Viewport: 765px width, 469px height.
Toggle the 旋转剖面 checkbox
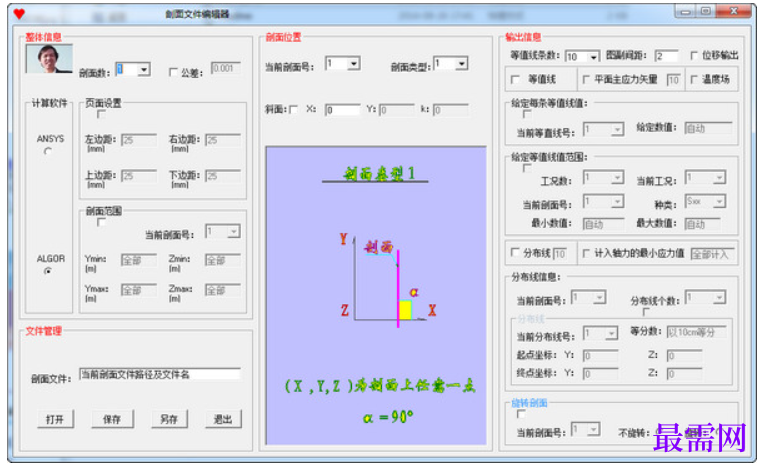pos(521,414)
